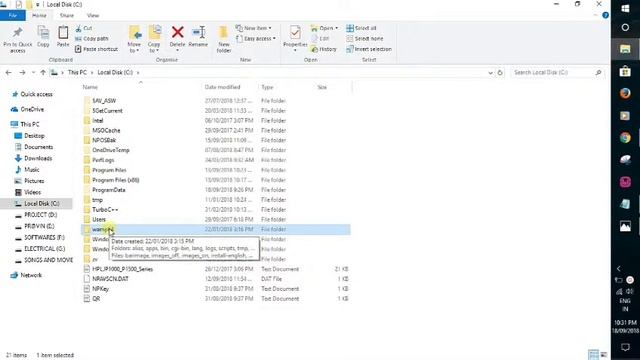The height and width of the screenshot is (360, 640).
Task: Sort by the Type column header
Action: pyautogui.click(x=267, y=87)
